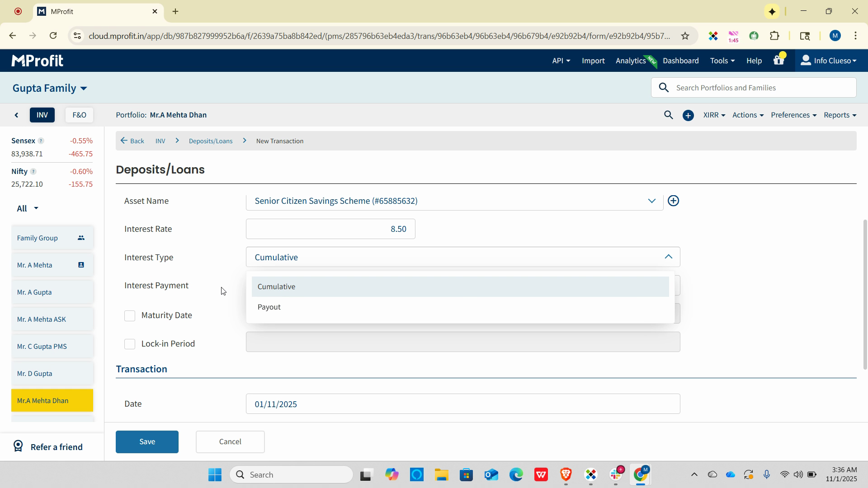The width and height of the screenshot is (868, 488).
Task: Click the search magnifier icon beside XIRR
Action: [668, 115]
